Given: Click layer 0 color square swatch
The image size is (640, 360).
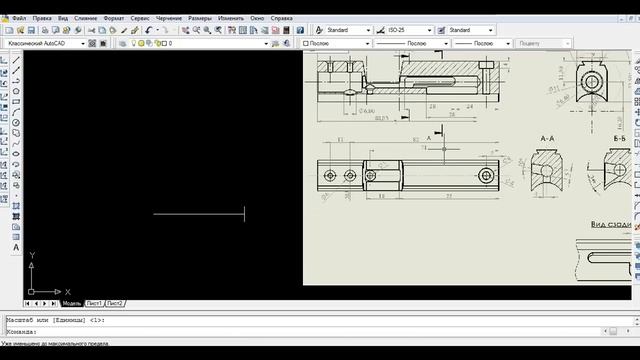Looking at the screenshot, I should [164, 43].
